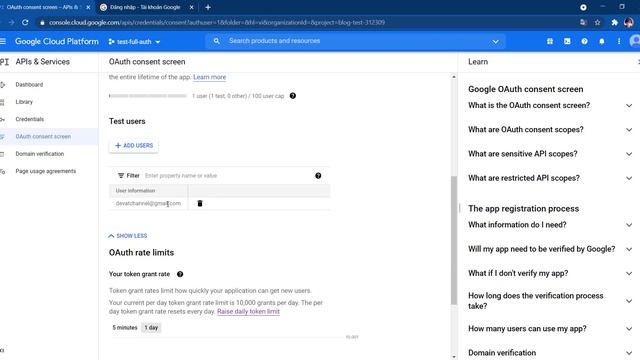
Task: Open a new browser tab
Action: (208, 7)
